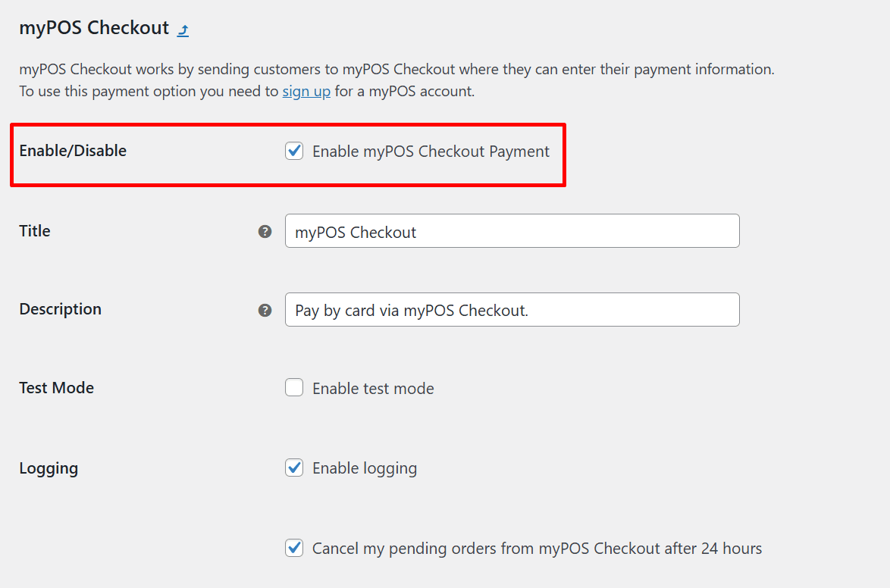
Task: Toggle the Enable test mode option
Action: [294, 387]
